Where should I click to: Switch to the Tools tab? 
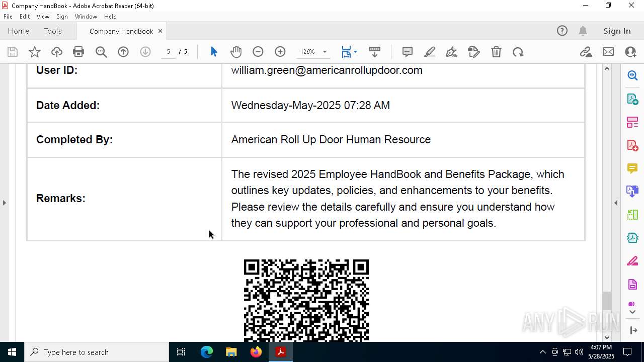click(53, 31)
